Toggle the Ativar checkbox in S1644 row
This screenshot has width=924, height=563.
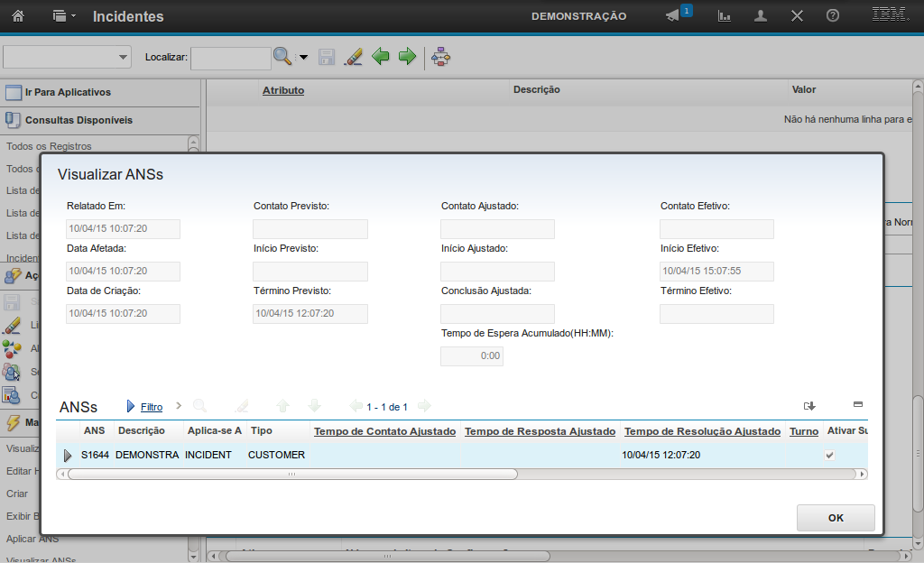[829, 456]
